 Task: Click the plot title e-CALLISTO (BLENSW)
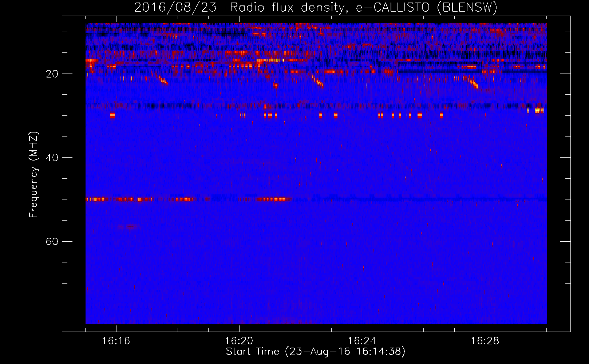point(426,7)
